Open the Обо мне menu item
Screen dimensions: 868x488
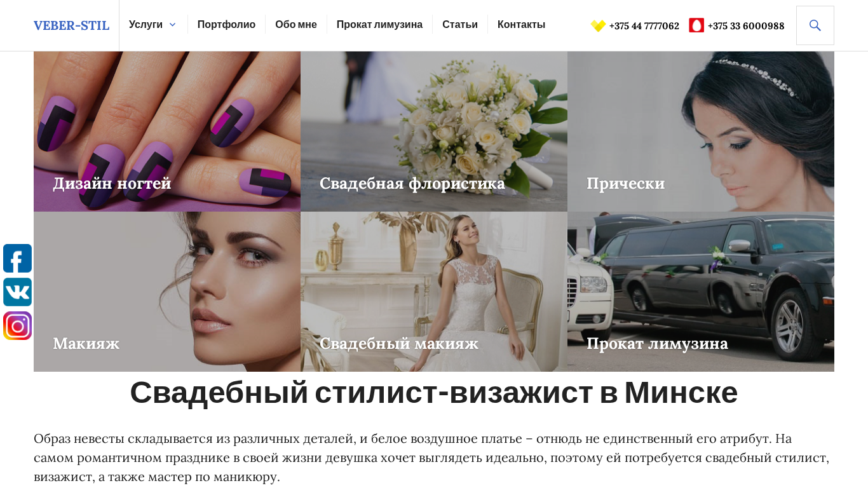(x=296, y=25)
